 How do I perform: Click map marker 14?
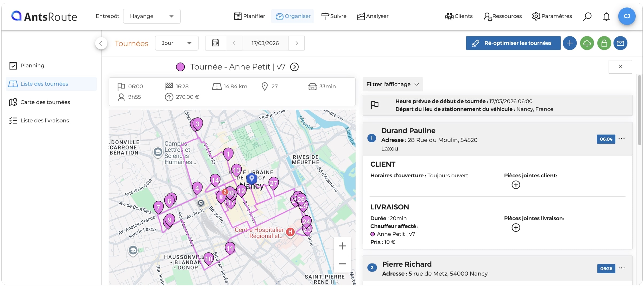215,181
